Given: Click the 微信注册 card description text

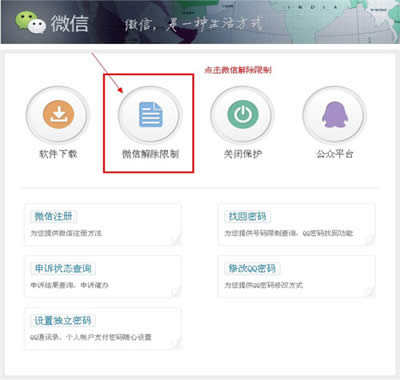Looking at the screenshot, I should [66, 233].
